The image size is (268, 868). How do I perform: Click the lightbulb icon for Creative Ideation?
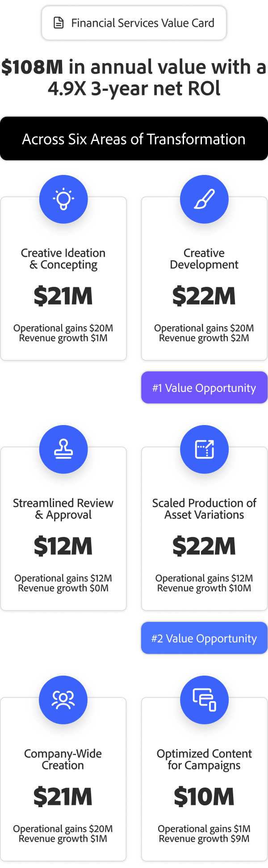coord(63,199)
